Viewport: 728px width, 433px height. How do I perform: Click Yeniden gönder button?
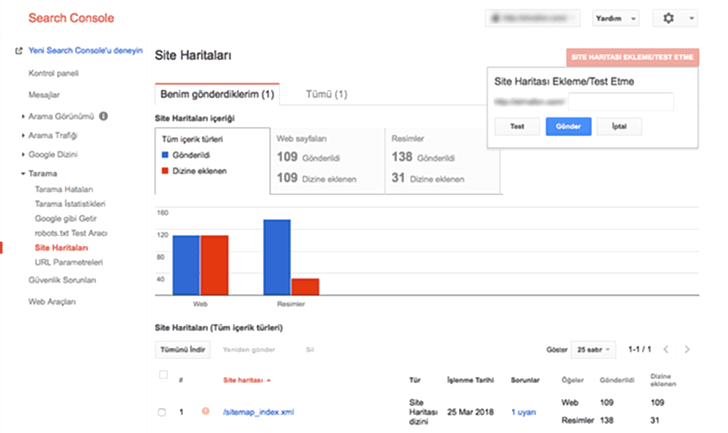249,349
